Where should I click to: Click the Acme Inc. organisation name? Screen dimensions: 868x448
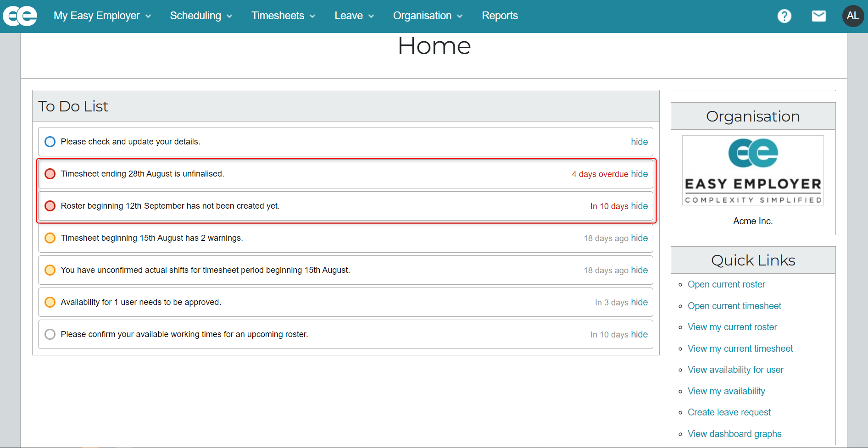(753, 221)
